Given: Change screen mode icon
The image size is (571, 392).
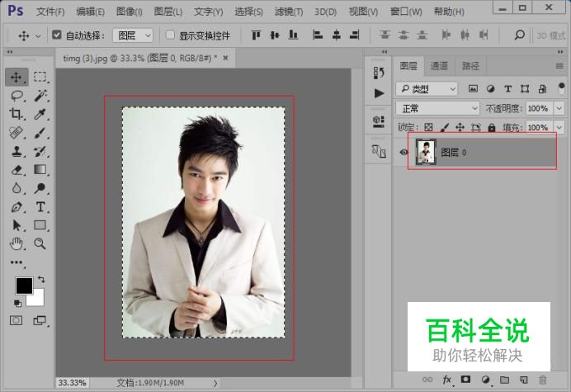Looking at the screenshot, I should pyautogui.click(x=40, y=320).
